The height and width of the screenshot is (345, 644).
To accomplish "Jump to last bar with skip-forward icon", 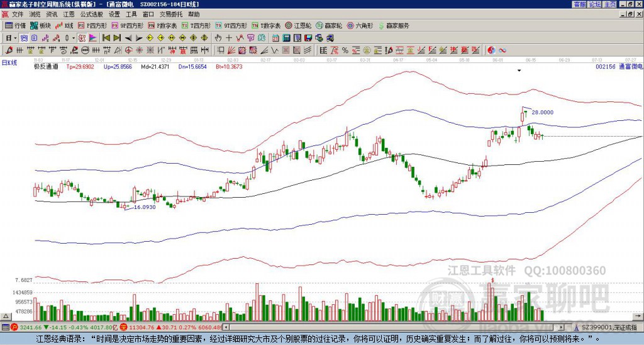I will click(117, 38).
